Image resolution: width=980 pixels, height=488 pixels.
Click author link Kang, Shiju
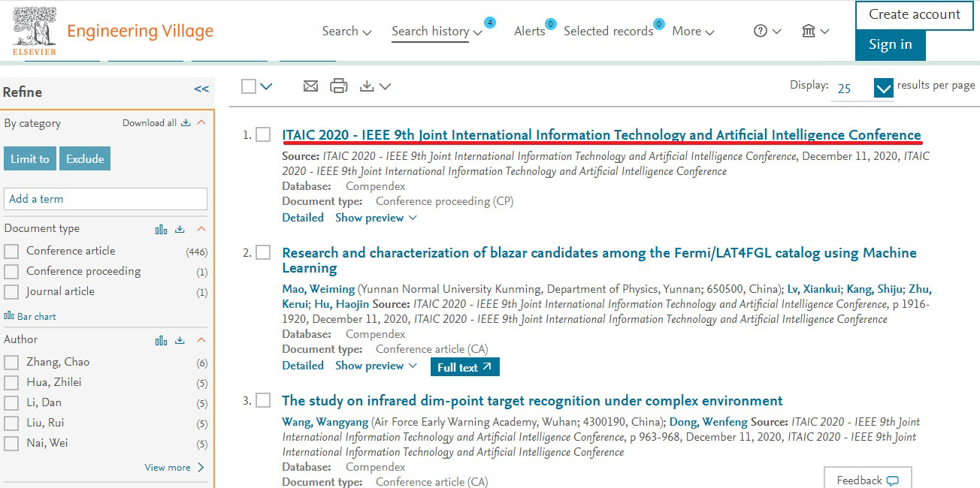click(875, 289)
